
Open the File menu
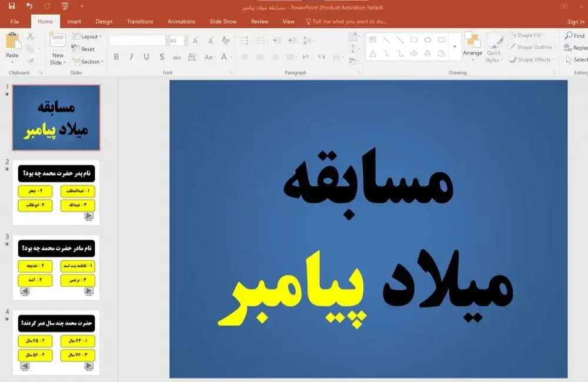click(x=15, y=21)
